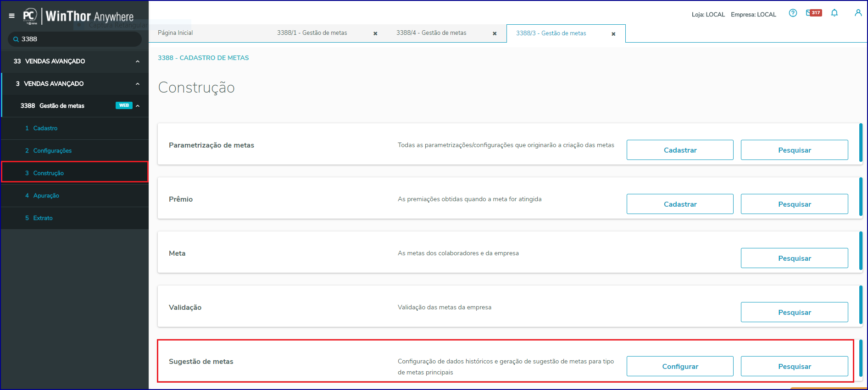Click the Construção page heading

pos(196,88)
